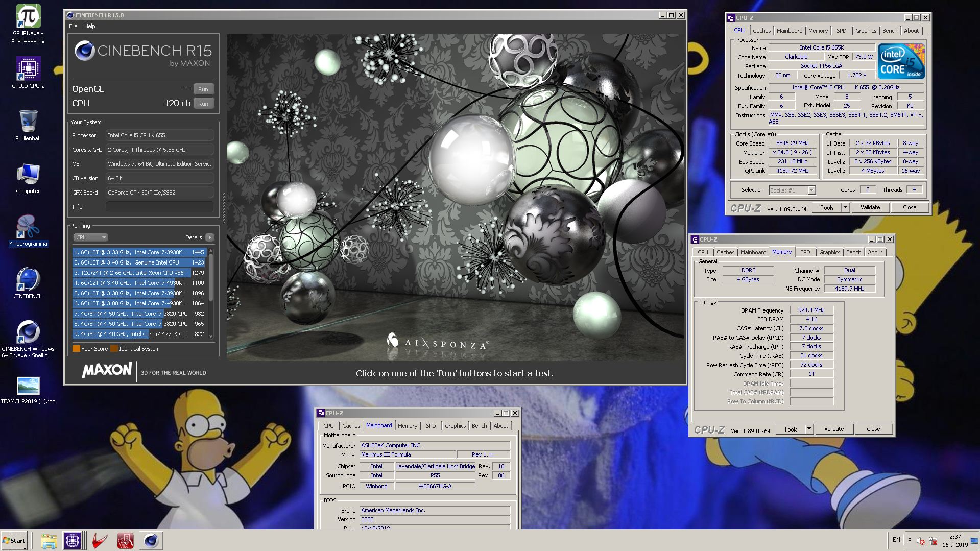Click the red swoosh taskbar icon
This screenshot has height=551, width=980.
pyautogui.click(x=100, y=541)
